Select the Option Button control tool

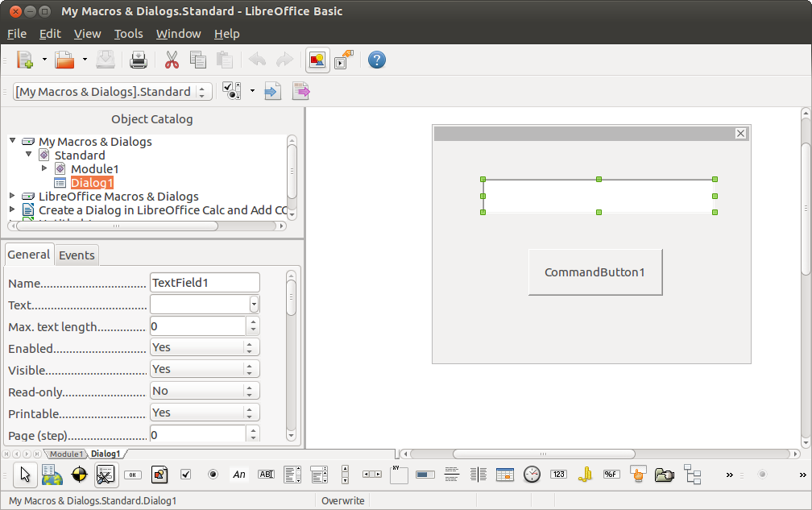(213, 475)
